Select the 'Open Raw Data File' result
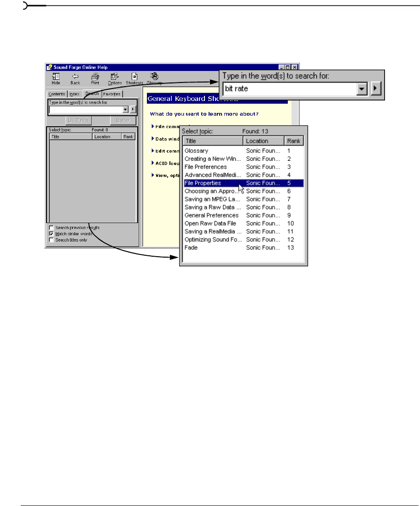 (244, 224)
